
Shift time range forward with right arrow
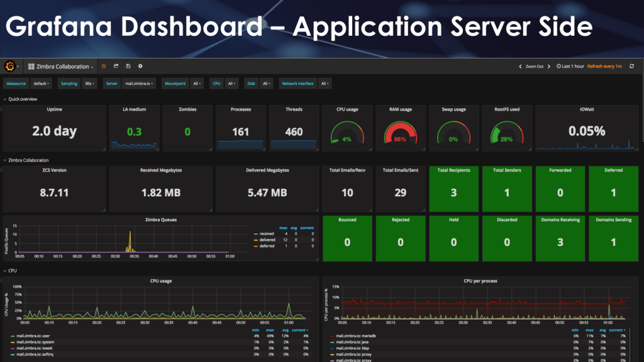(x=549, y=67)
